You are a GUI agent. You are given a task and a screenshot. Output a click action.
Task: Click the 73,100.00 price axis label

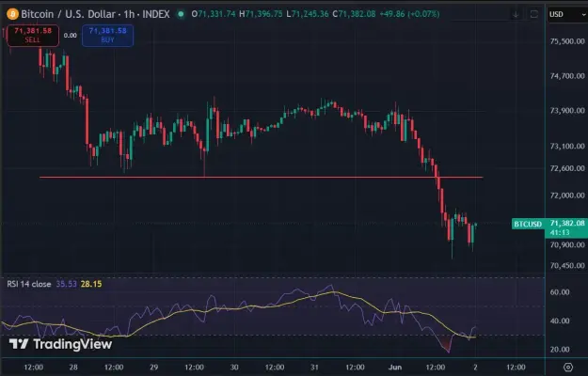click(567, 146)
